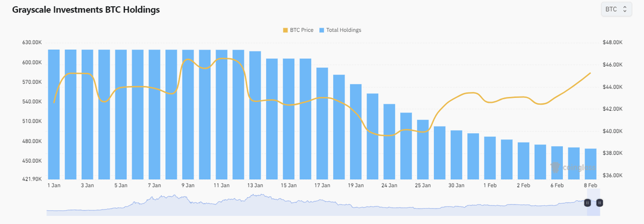Image resolution: width=644 pixels, height=224 pixels.
Task: Click the 1 Jan holdings bar
Action: 54,114
